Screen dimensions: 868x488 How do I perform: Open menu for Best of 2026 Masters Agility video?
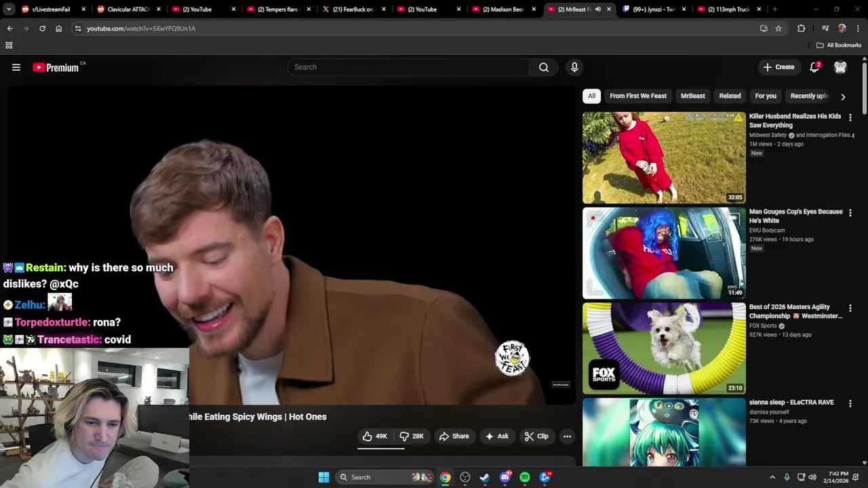coord(850,308)
